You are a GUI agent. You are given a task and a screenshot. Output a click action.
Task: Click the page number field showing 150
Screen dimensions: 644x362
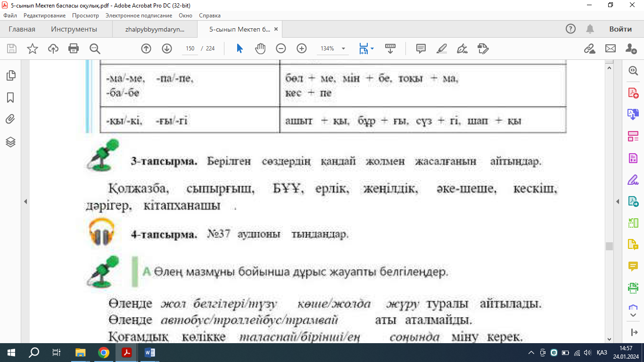pos(190,49)
